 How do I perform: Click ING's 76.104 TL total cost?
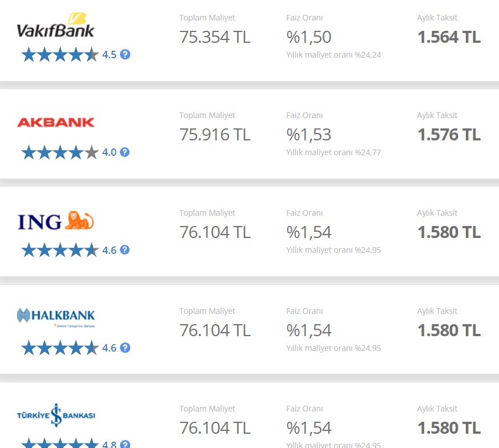(x=215, y=232)
